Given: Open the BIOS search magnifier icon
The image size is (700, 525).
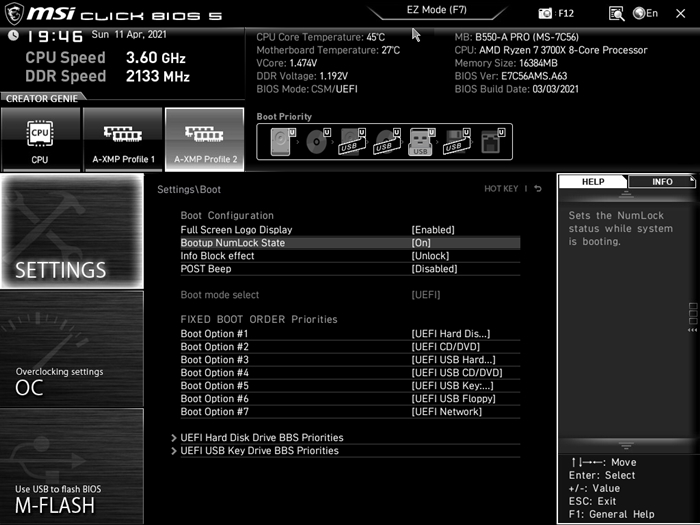Looking at the screenshot, I should tap(617, 13).
